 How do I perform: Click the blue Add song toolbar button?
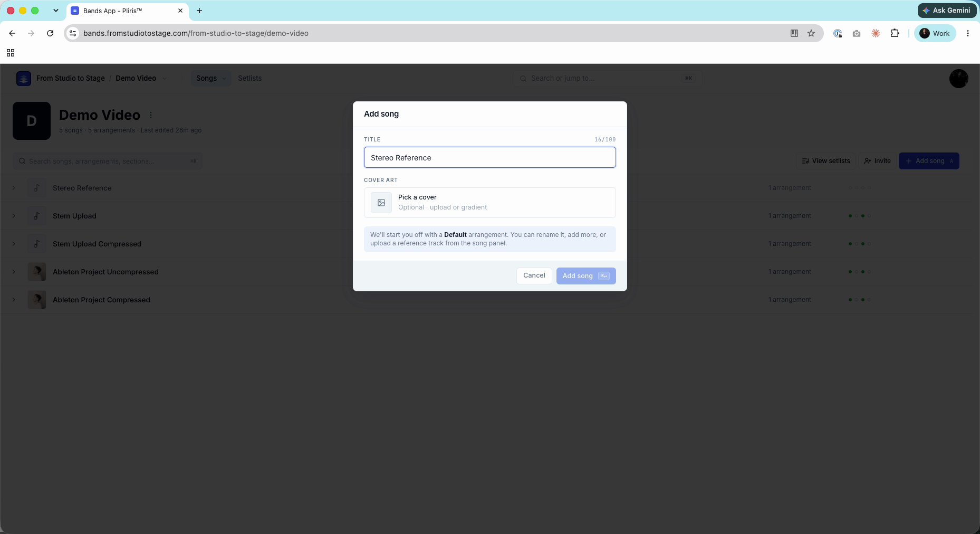click(929, 161)
